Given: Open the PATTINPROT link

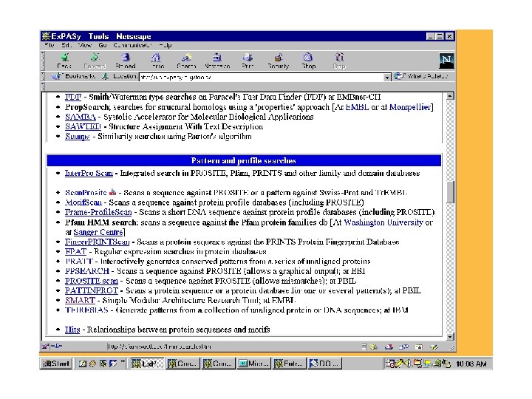Looking at the screenshot, I should click(x=92, y=291).
